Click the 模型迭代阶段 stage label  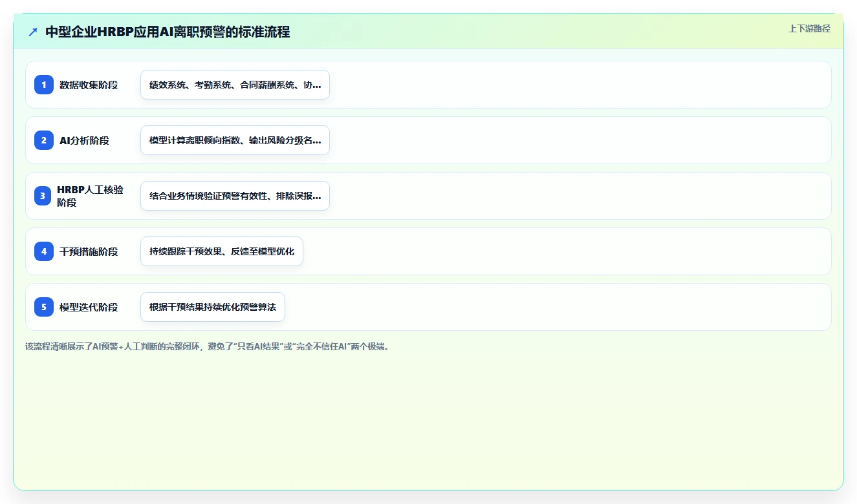pyautogui.click(x=89, y=307)
